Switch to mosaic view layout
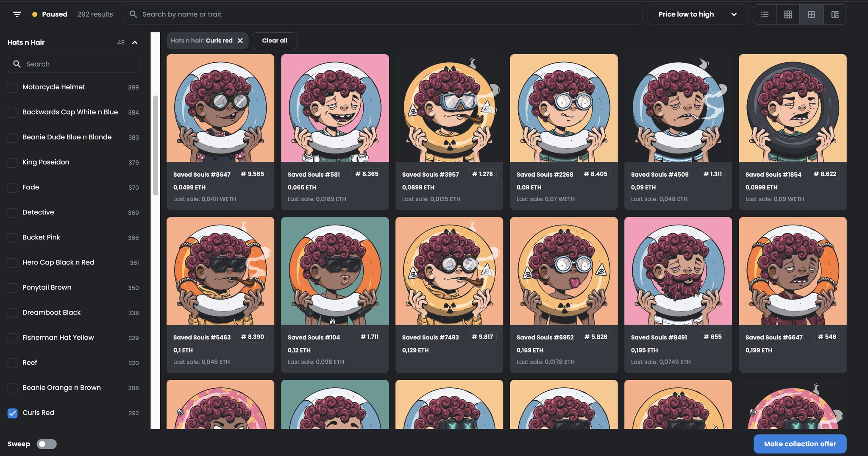The image size is (868, 456). (835, 14)
